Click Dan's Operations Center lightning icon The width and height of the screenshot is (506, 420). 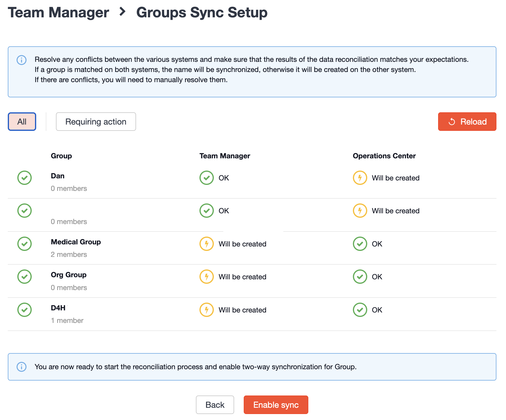pos(360,178)
